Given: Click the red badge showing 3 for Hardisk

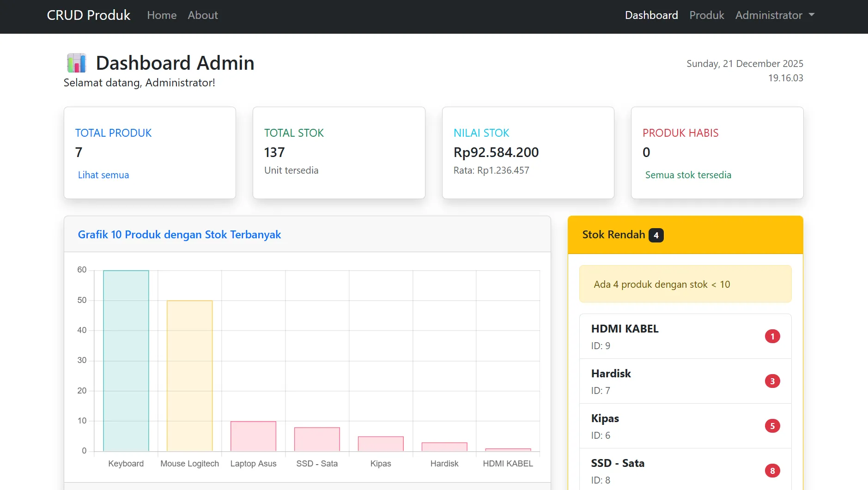Looking at the screenshot, I should coord(772,381).
